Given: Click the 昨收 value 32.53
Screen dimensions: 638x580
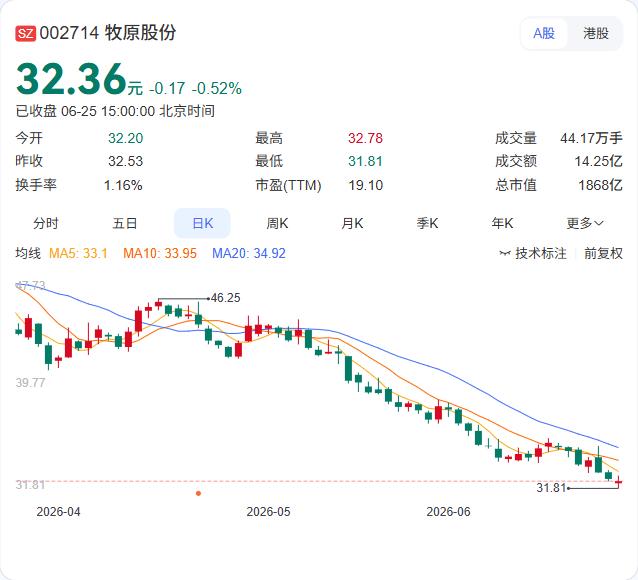Looking at the screenshot, I should pyautogui.click(x=125, y=161).
